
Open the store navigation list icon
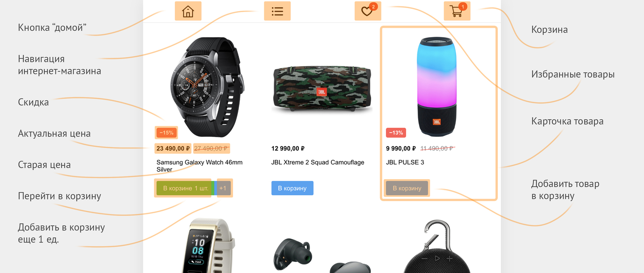277,11
